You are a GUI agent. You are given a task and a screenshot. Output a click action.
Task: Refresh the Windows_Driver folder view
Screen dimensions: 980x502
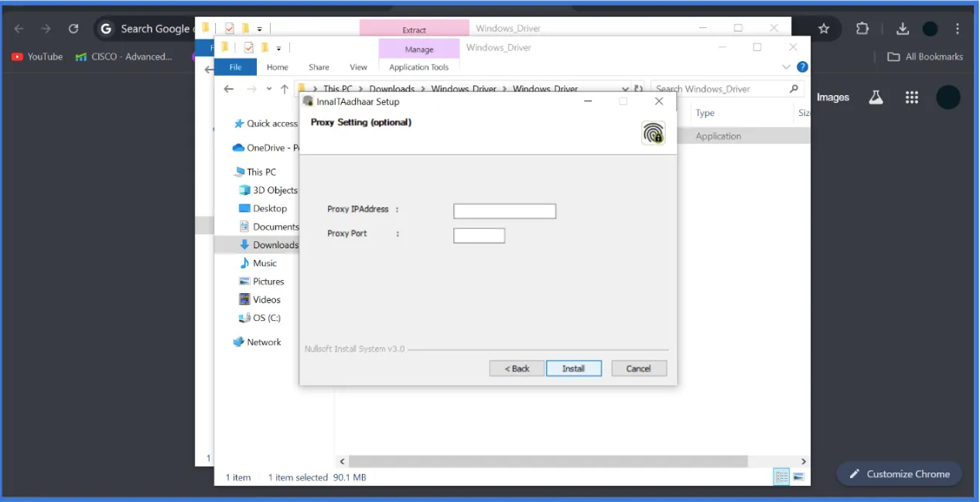tap(638, 89)
